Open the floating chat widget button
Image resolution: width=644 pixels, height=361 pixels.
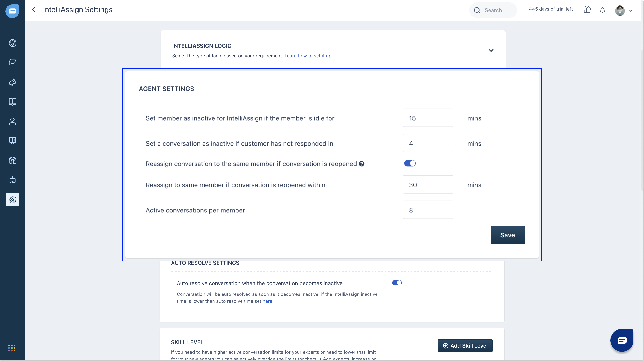pos(622,340)
